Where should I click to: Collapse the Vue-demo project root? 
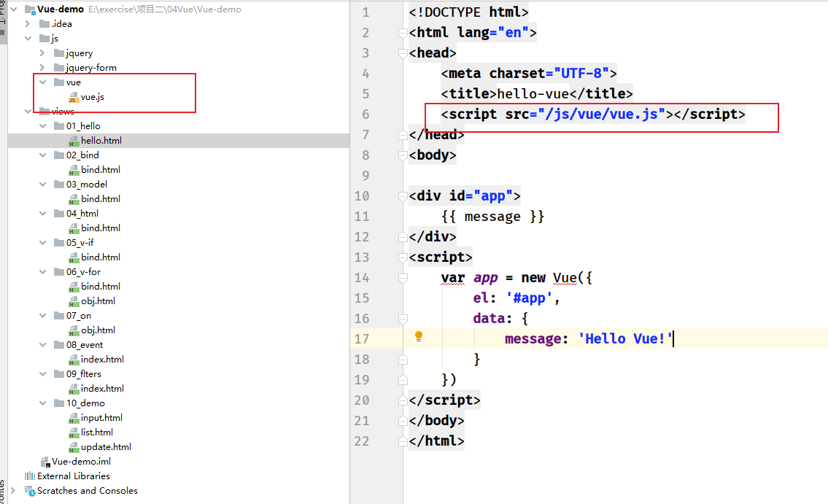tap(15, 9)
